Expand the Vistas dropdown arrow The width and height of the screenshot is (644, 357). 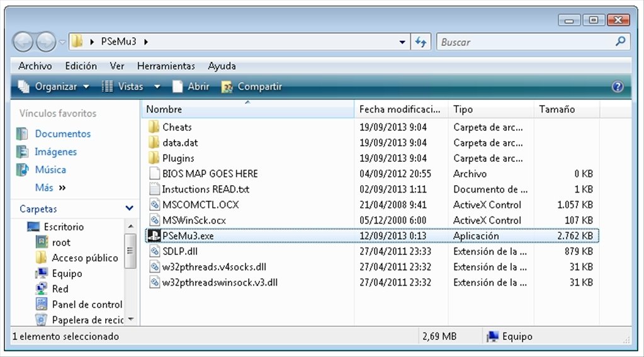[157, 87]
